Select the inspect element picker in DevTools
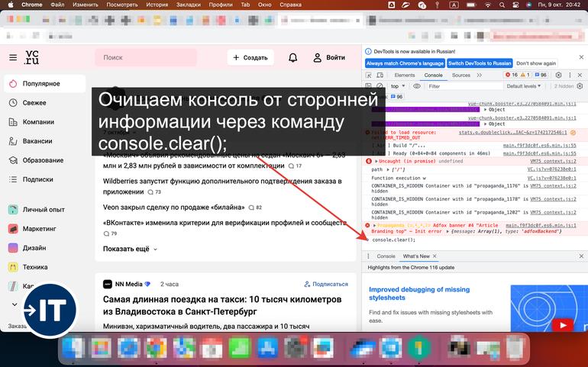Image resolution: width=588 pixels, height=367 pixels. coord(369,75)
